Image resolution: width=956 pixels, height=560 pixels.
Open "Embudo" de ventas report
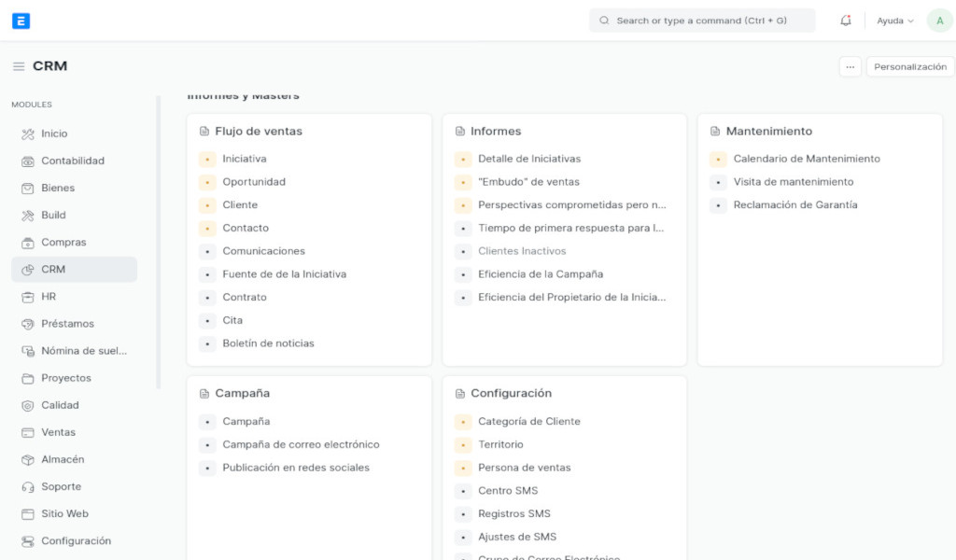tap(528, 182)
